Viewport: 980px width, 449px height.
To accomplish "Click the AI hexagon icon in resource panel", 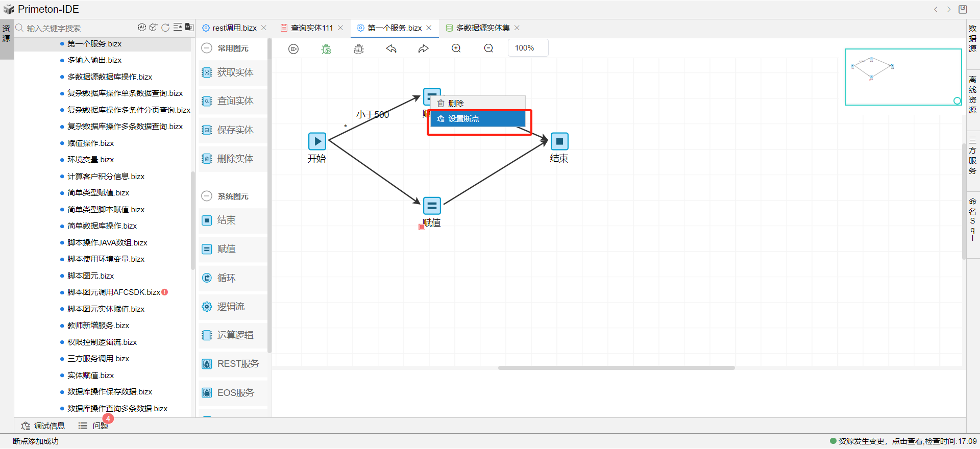I will tap(142, 28).
